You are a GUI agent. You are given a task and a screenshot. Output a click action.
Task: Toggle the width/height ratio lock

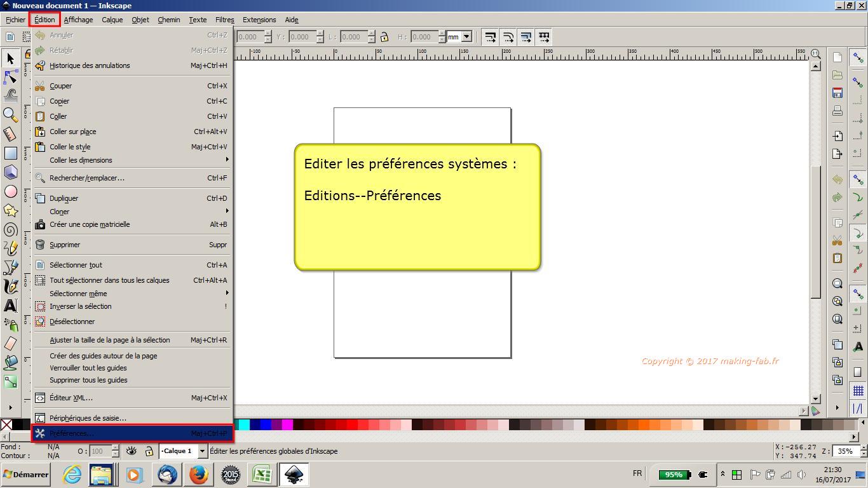coord(384,37)
